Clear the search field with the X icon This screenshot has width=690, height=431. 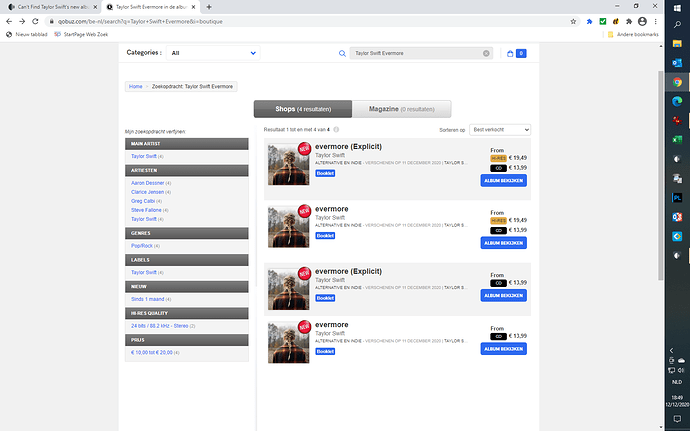tap(486, 53)
